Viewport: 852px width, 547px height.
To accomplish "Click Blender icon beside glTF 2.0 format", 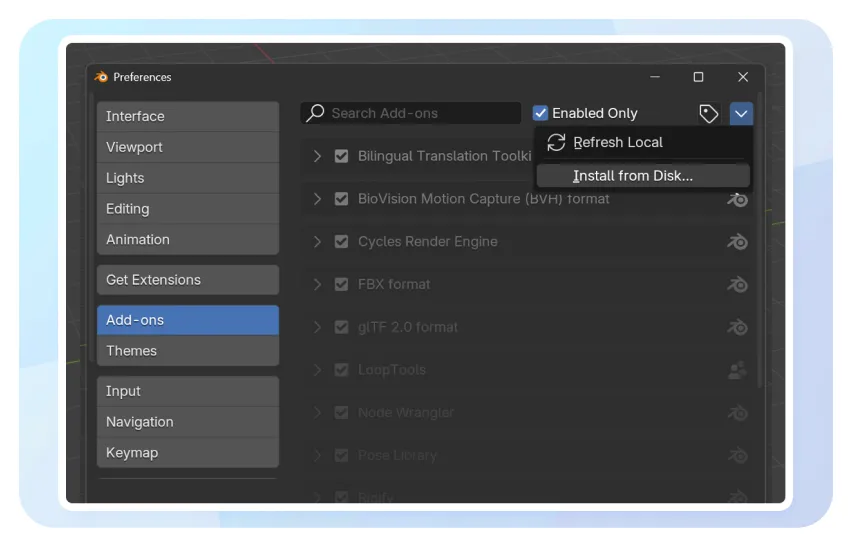I will (738, 327).
